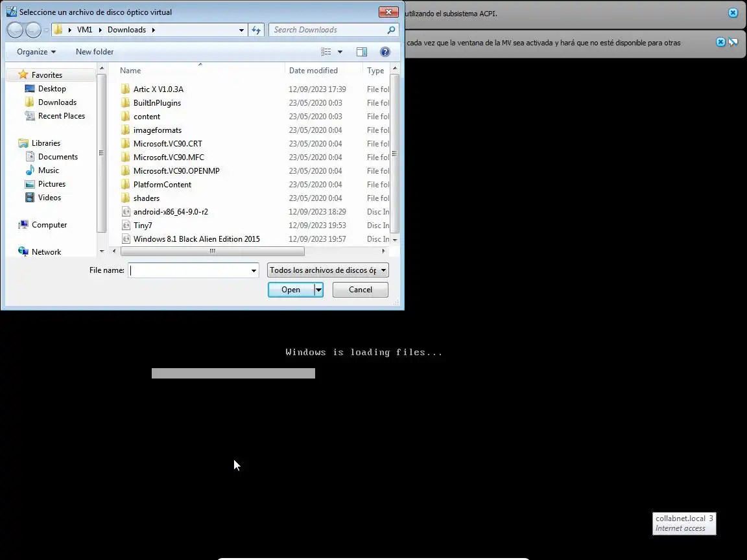Screen dimensions: 747x560
Task: Show the preview pane icon
Action: click(x=362, y=52)
